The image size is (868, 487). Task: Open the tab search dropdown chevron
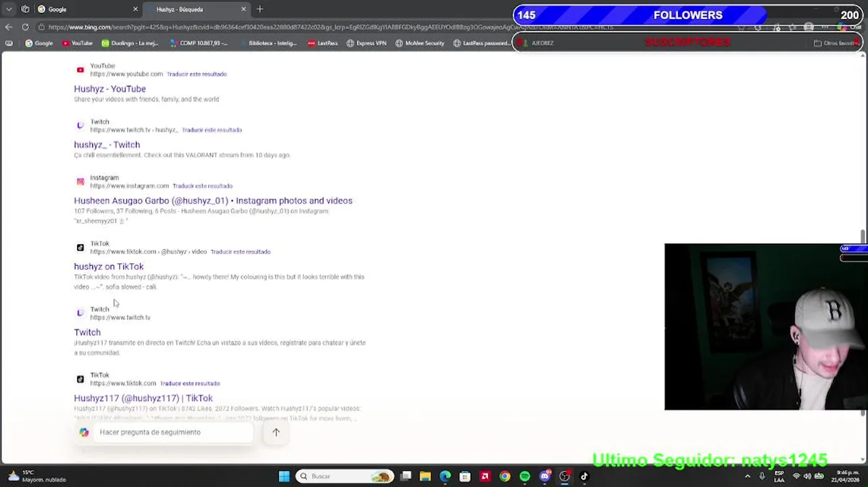tap(9, 9)
